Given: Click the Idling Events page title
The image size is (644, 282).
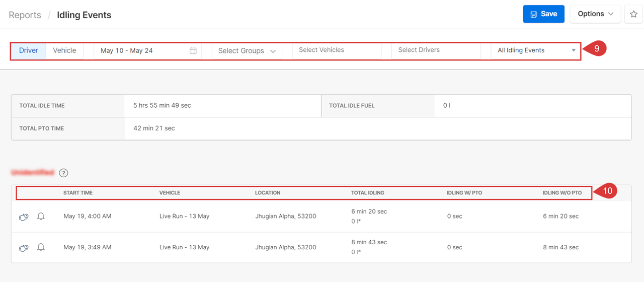Looking at the screenshot, I should click(x=84, y=15).
